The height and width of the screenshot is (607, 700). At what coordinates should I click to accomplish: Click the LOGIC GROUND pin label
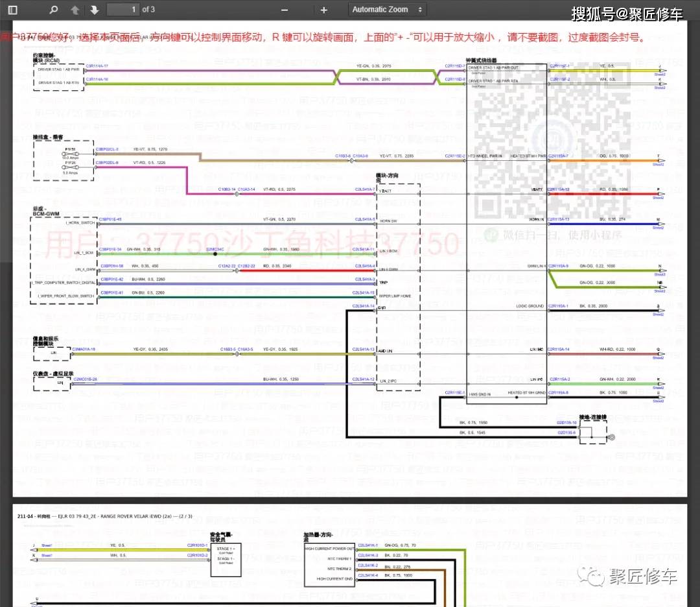coord(530,306)
